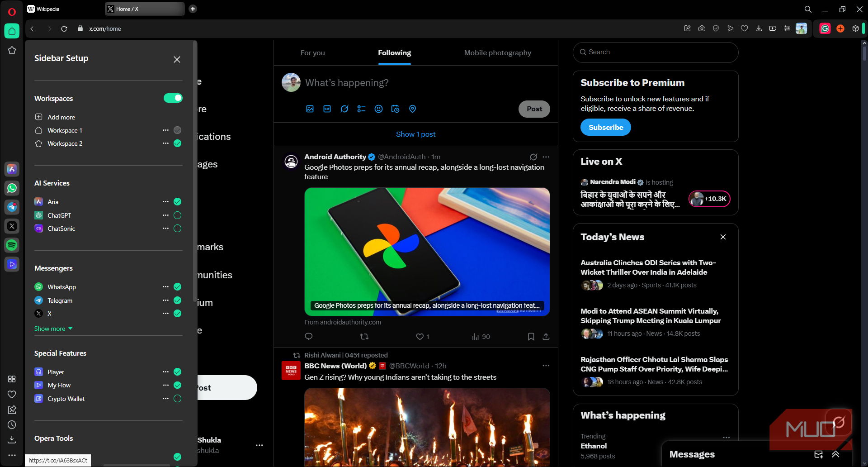Open options menu for Telegram

(165, 300)
